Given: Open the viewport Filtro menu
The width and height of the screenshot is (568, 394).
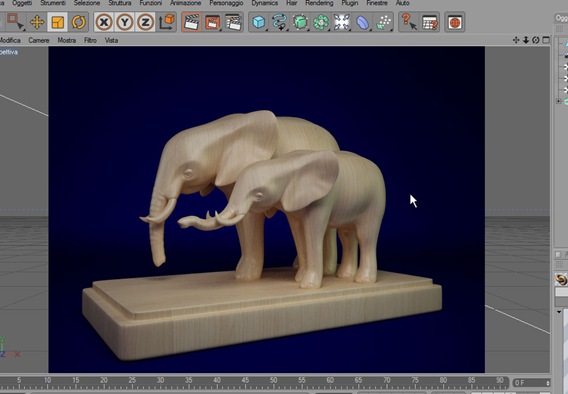Looking at the screenshot, I should tap(90, 40).
